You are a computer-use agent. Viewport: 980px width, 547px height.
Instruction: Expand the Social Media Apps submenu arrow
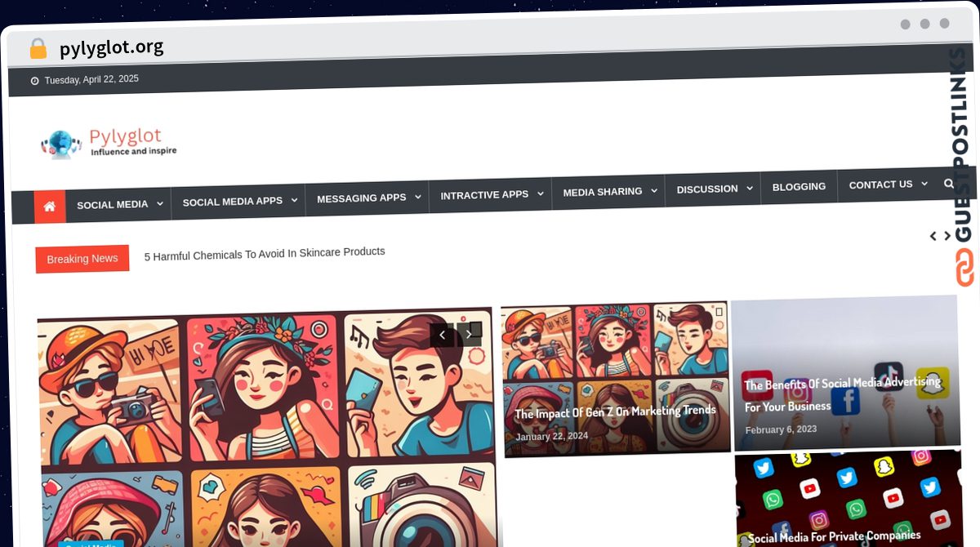[x=294, y=200]
